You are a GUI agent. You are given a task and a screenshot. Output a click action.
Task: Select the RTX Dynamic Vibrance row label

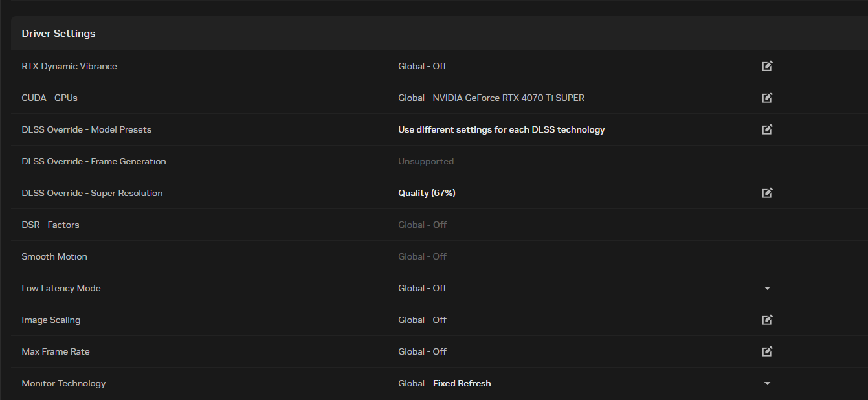(x=69, y=66)
